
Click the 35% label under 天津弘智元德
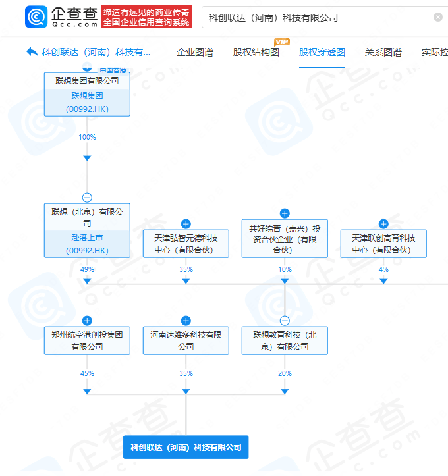tap(186, 269)
